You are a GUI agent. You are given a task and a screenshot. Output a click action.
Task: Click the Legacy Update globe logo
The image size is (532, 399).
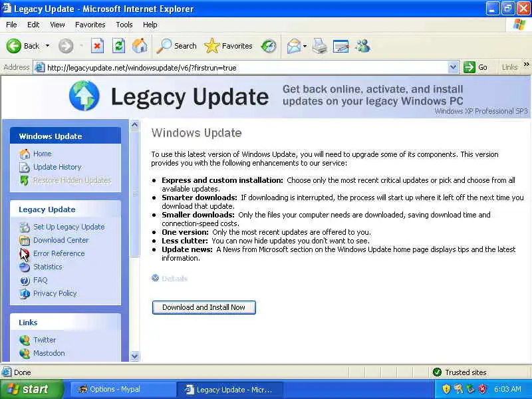(84, 96)
